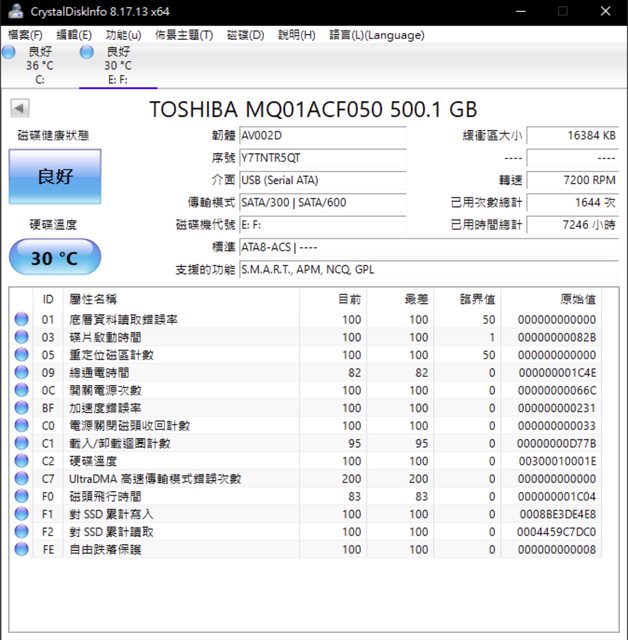Click the 原始值 column header
The height and width of the screenshot is (640, 628).
[577, 299]
